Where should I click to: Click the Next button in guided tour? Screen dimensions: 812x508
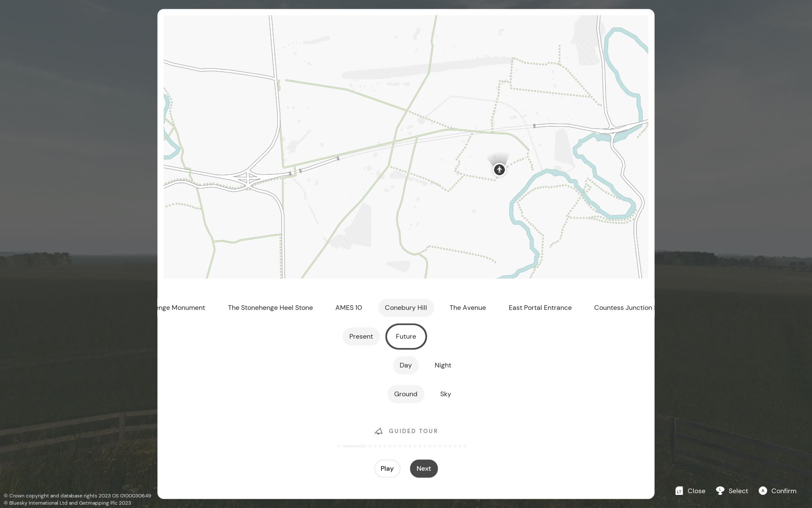[x=424, y=468]
